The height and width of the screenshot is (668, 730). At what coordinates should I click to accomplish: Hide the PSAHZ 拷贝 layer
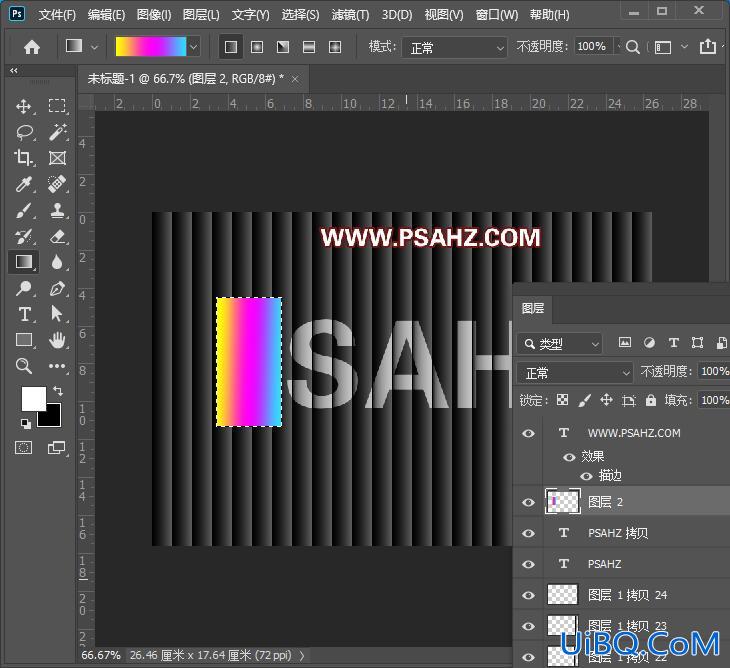tap(528, 533)
